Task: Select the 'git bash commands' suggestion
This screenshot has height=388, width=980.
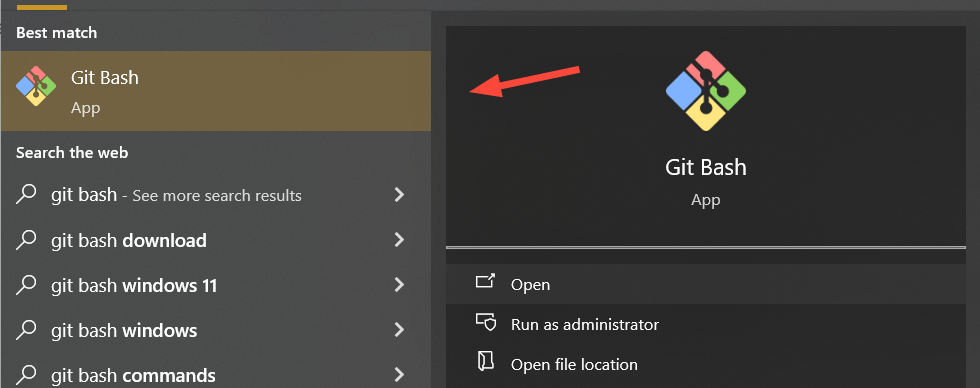Action: tap(216, 371)
